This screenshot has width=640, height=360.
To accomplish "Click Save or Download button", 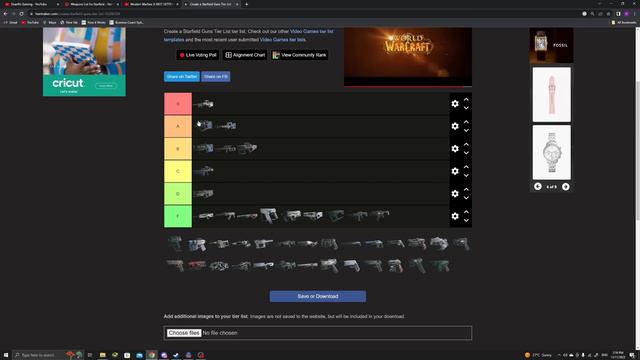I will 318,296.
